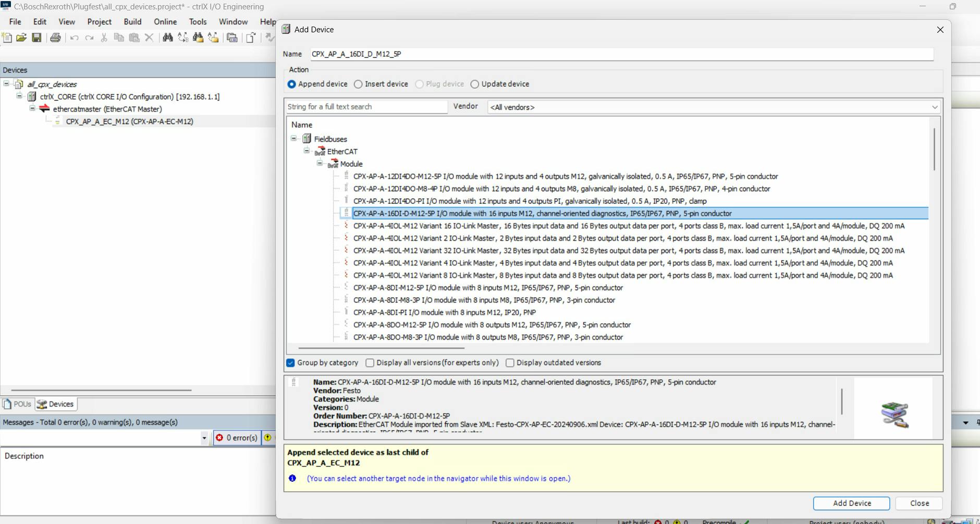The height and width of the screenshot is (524, 980).
Task: Click the Undo arrow icon
Action: coord(74,38)
